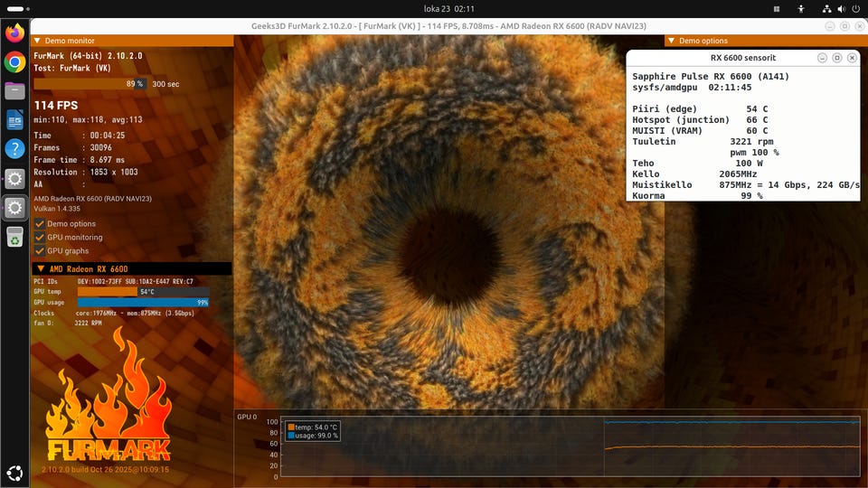Screen dimensions: 868x488
Task: Close the RX 6600 sensorit window
Action: [852, 58]
